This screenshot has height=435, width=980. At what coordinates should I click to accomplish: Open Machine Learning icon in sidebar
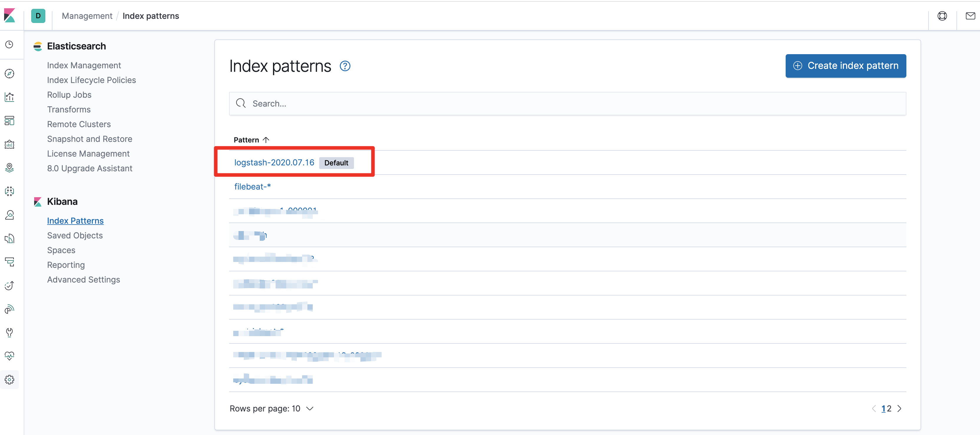coord(9,191)
